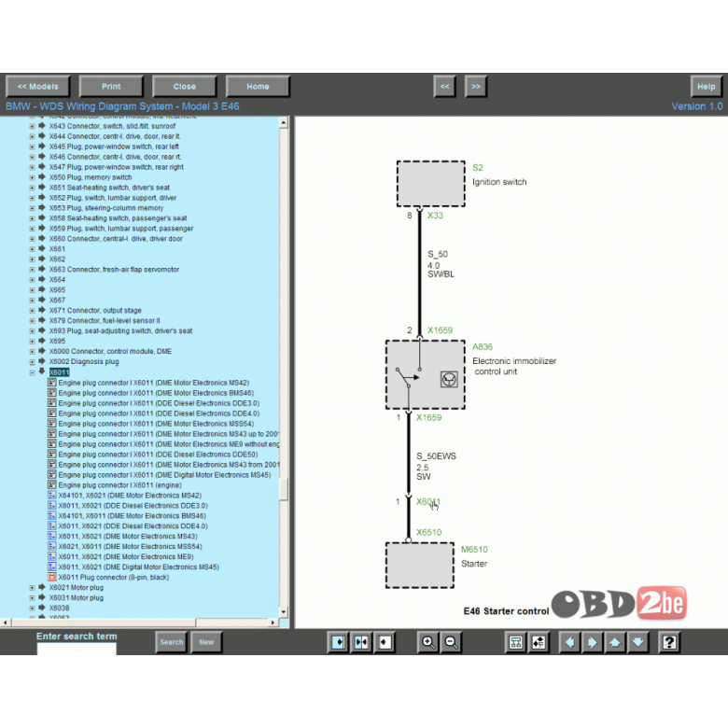Expand the X6031 Motor plug node
This screenshot has height=728, width=728.
click(x=32, y=598)
